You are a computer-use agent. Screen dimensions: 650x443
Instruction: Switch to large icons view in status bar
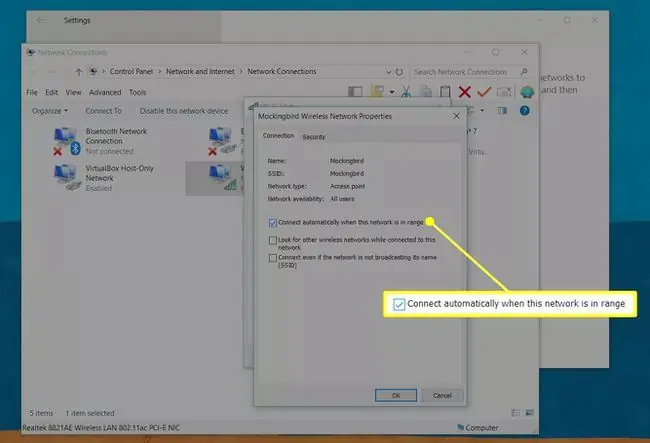pos(530,413)
